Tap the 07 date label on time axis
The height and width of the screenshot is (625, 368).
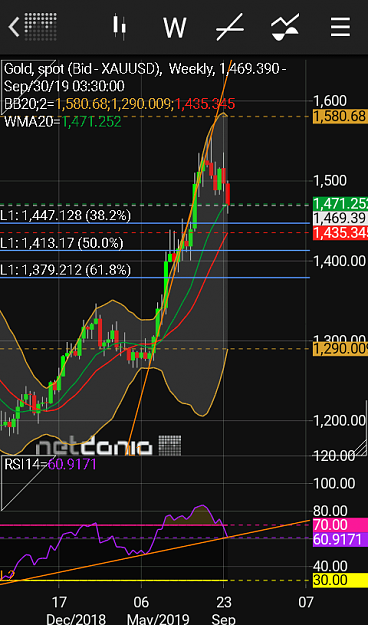(x=305, y=601)
